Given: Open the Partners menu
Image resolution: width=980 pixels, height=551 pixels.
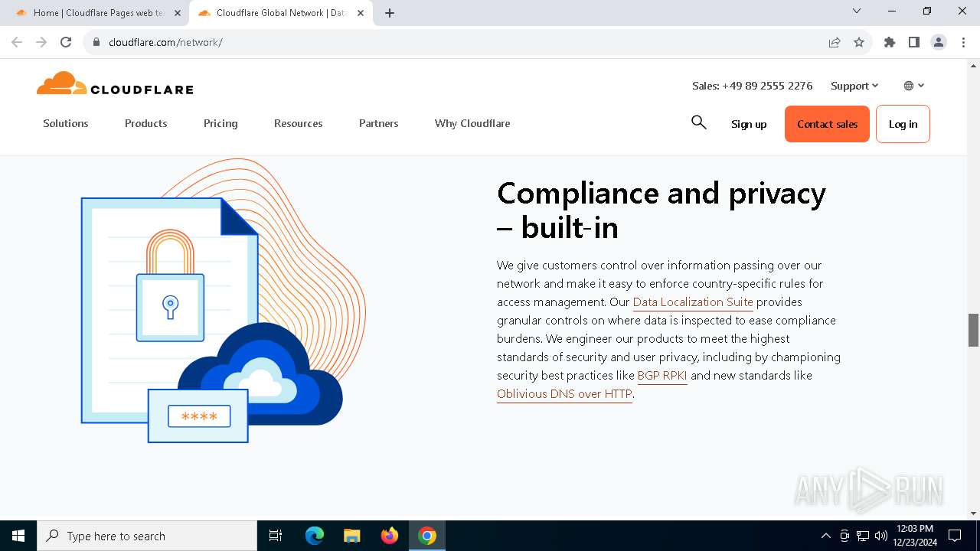Looking at the screenshot, I should pos(379,123).
